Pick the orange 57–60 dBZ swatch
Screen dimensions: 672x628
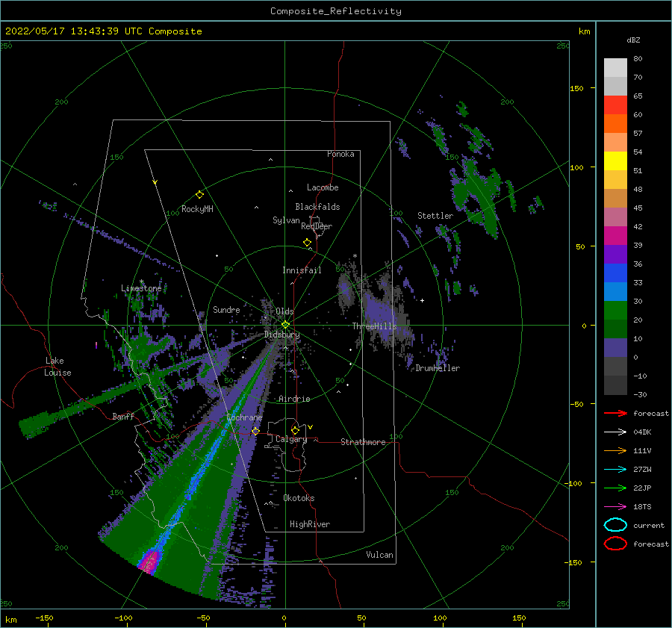[x=615, y=124]
